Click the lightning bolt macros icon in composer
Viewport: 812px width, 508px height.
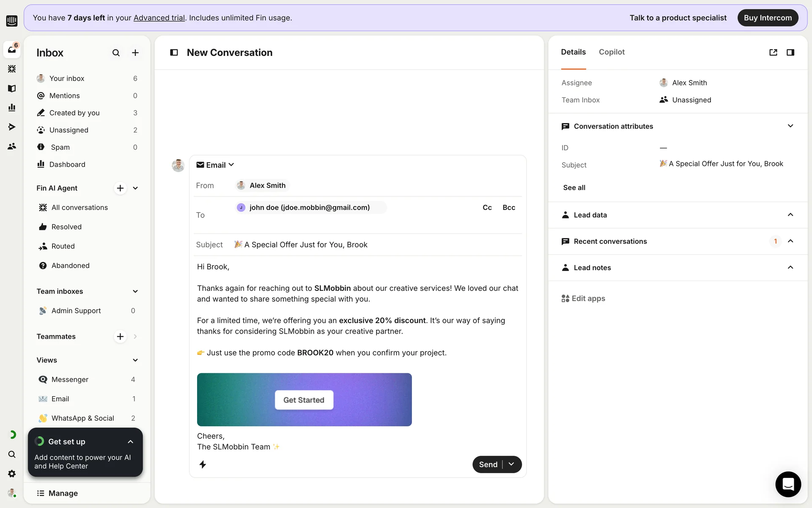pos(203,464)
